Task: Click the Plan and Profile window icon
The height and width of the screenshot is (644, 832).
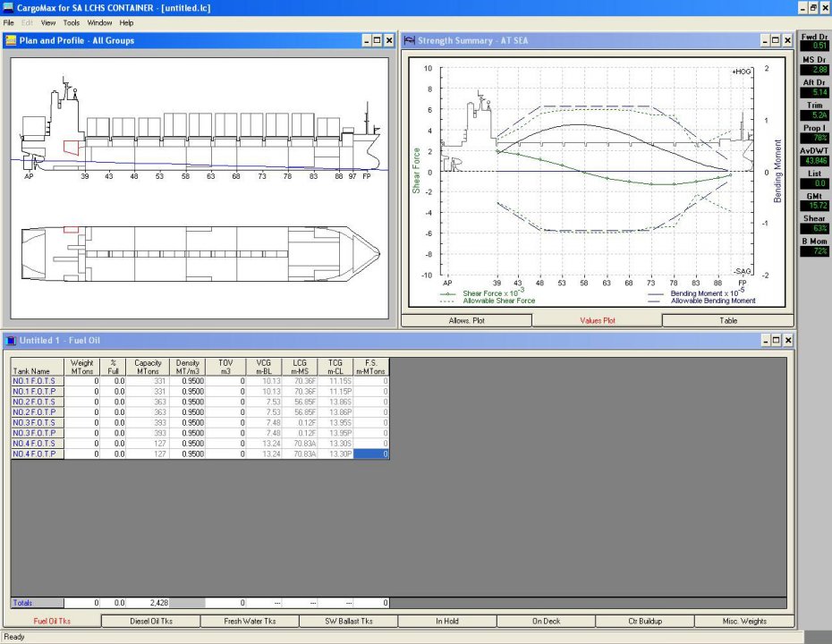Action: pyautogui.click(x=11, y=40)
